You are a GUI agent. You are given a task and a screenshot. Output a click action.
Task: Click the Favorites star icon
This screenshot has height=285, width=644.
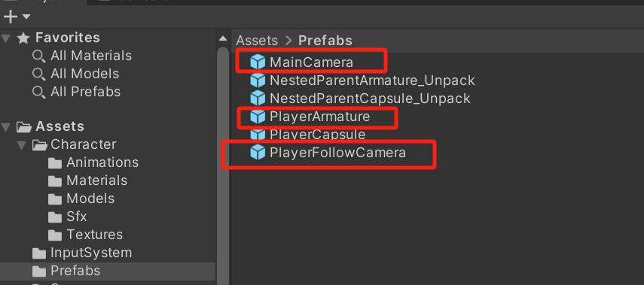[23, 38]
